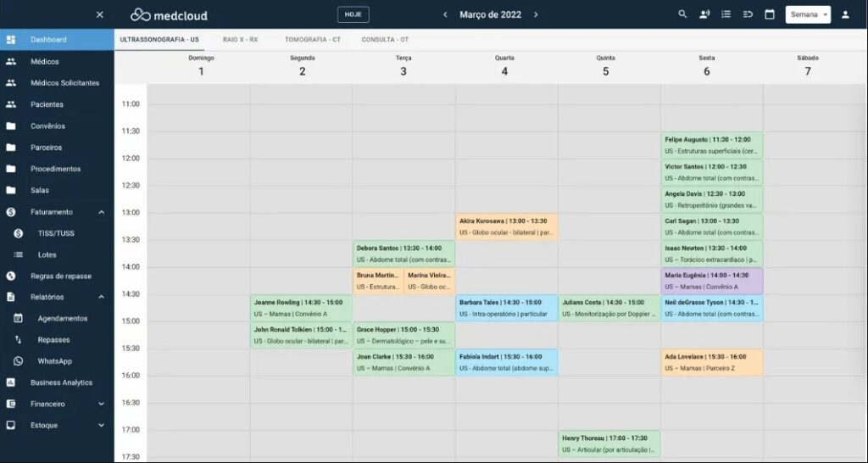Expand the Estoque menu
This screenshot has height=463, width=868.
(x=101, y=426)
